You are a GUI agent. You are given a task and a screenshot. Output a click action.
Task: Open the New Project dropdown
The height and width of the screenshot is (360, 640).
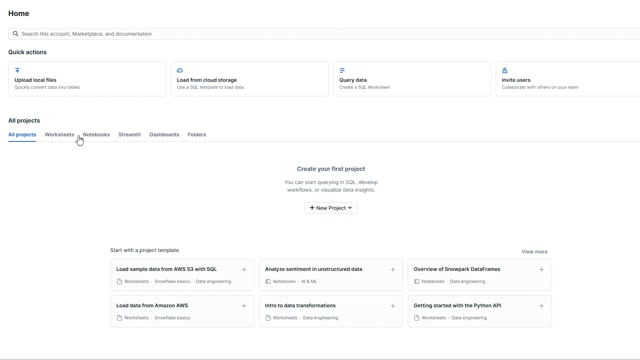[x=331, y=208]
